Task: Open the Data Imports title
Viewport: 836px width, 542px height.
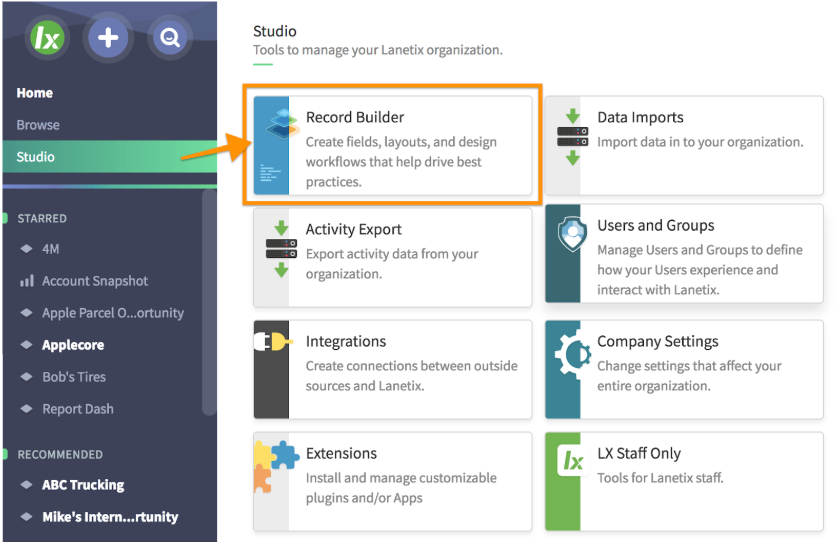Action: 640,117
